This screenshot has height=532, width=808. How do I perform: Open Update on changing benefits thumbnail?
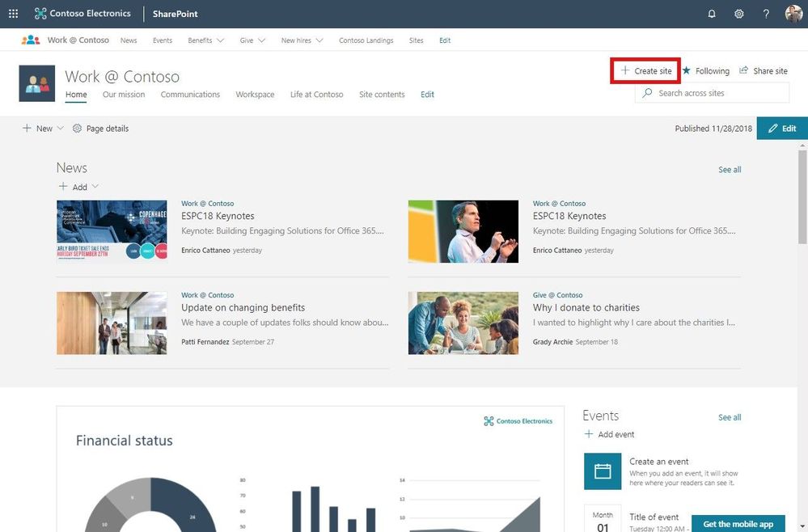[112, 323]
